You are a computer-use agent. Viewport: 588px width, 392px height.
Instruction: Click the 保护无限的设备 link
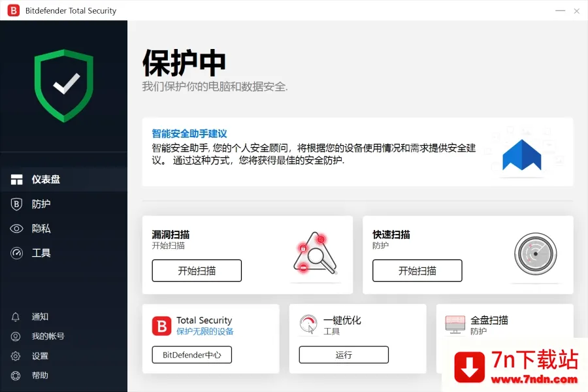coord(204,332)
